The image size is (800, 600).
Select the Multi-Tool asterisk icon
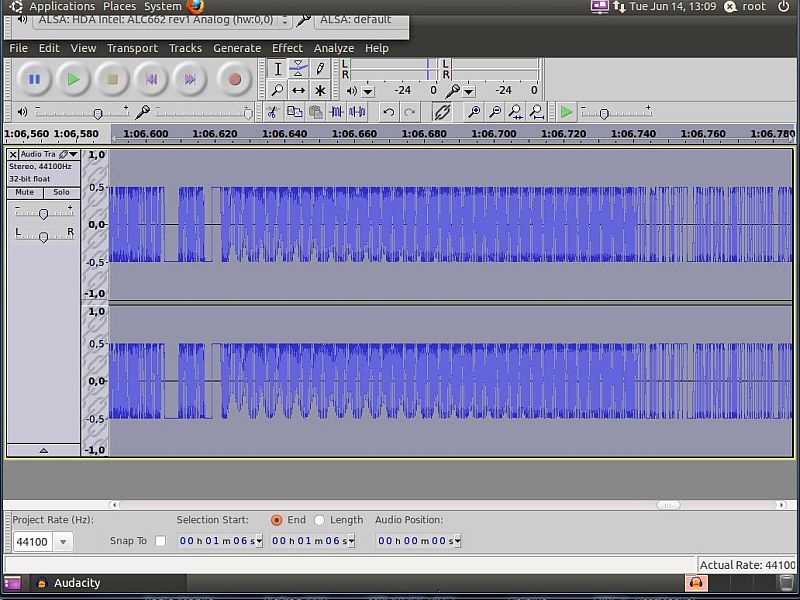[x=320, y=90]
